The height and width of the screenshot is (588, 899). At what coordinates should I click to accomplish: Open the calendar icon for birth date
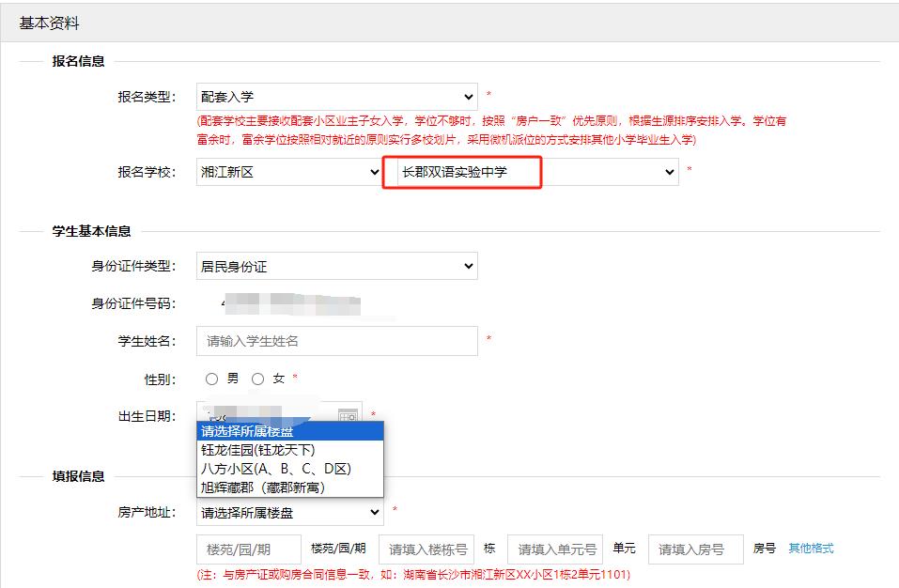point(348,415)
